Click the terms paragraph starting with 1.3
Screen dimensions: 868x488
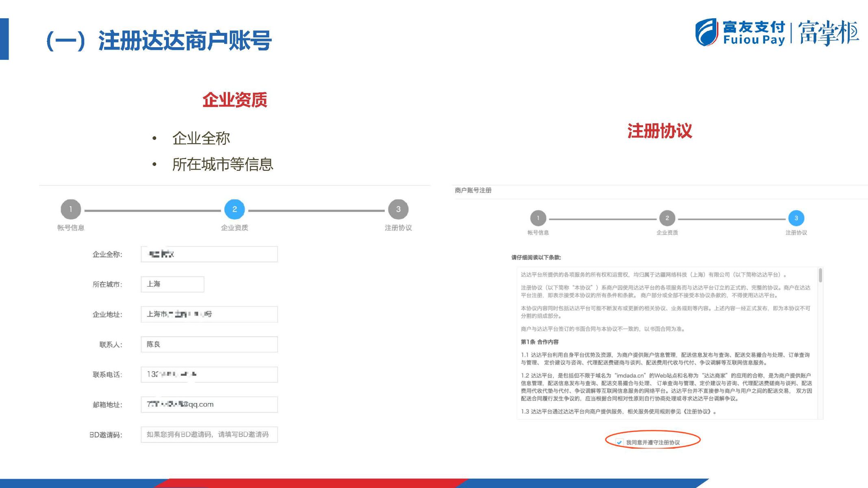click(619, 412)
